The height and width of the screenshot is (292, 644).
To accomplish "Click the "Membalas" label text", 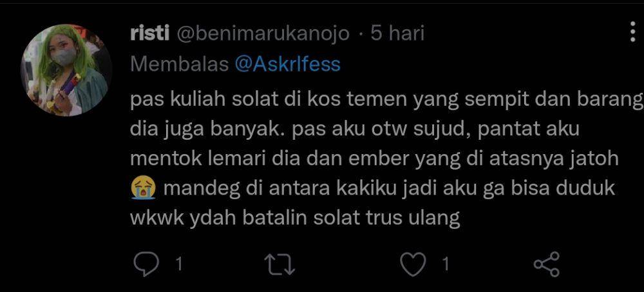I will point(179,64).
